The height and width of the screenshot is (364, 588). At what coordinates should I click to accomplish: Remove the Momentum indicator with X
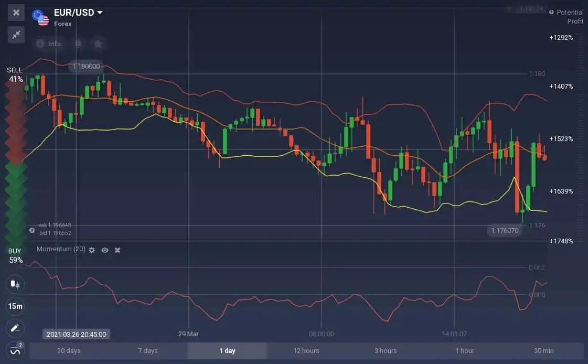point(117,250)
